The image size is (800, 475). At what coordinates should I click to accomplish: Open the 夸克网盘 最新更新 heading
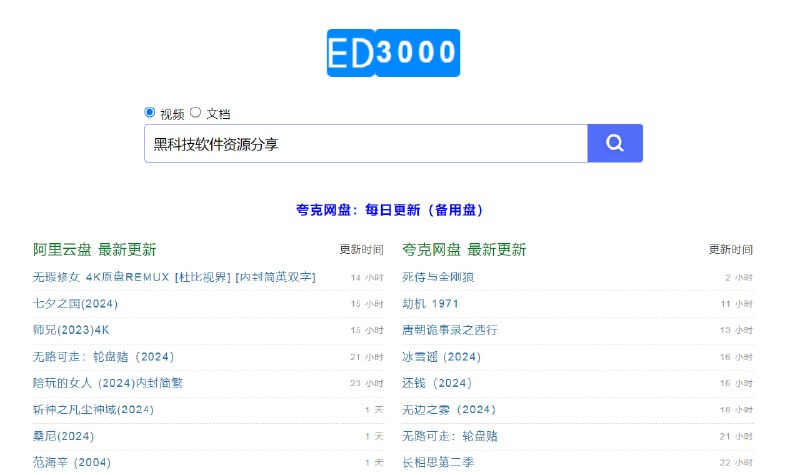pyautogui.click(x=464, y=250)
